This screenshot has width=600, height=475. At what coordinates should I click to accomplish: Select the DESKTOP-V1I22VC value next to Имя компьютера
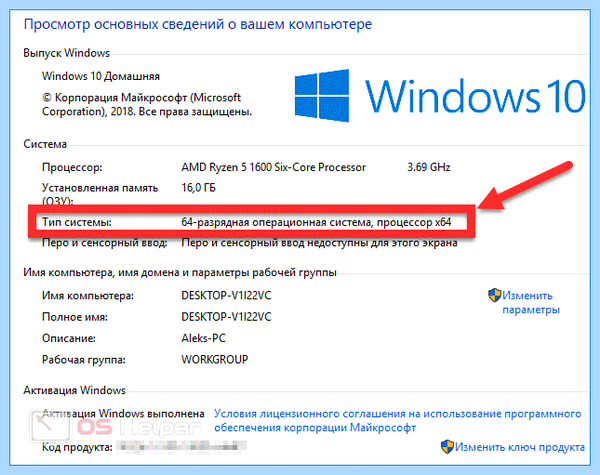pyautogui.click(x=226, y=295)
